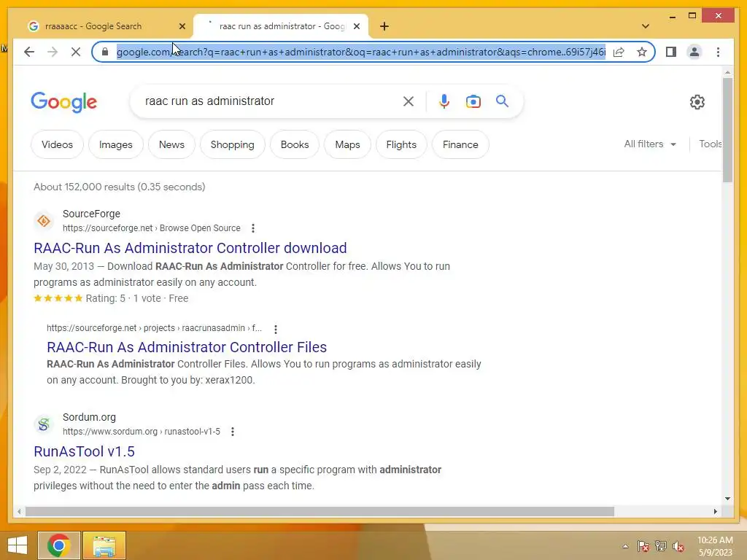
Task: Open the Chrome profile icon
Action: click(x=694, y=52)
